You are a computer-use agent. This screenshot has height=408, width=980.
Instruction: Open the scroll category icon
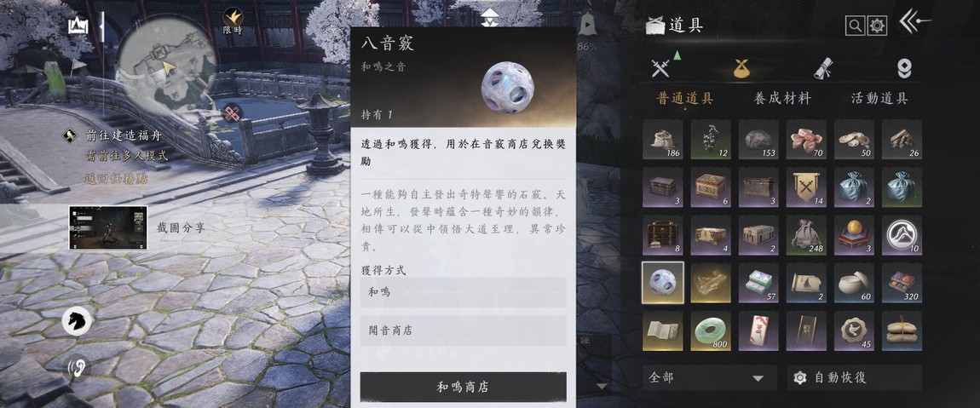pos(823,68)
